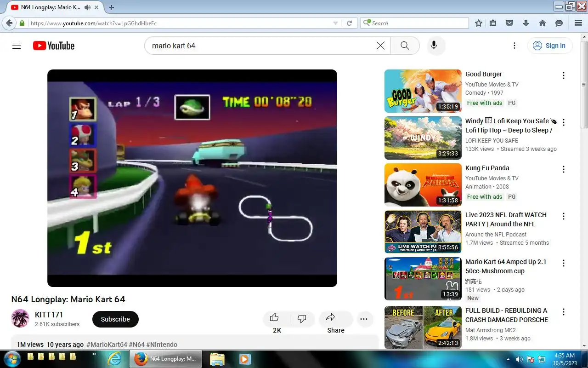This screenshot has height=368, width=588.
Task: Start voice search with the microphone icon
Action: click(x=434, y=46)
